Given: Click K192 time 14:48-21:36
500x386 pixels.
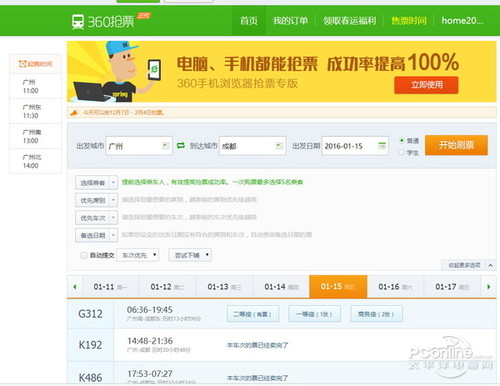Looking at the screenshot, I should [150, 341].
